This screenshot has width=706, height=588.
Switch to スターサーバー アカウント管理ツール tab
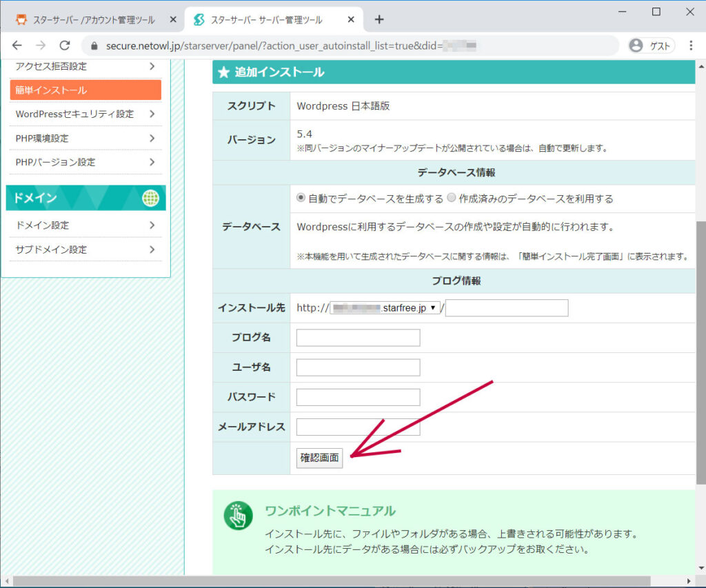coord(93,20)
